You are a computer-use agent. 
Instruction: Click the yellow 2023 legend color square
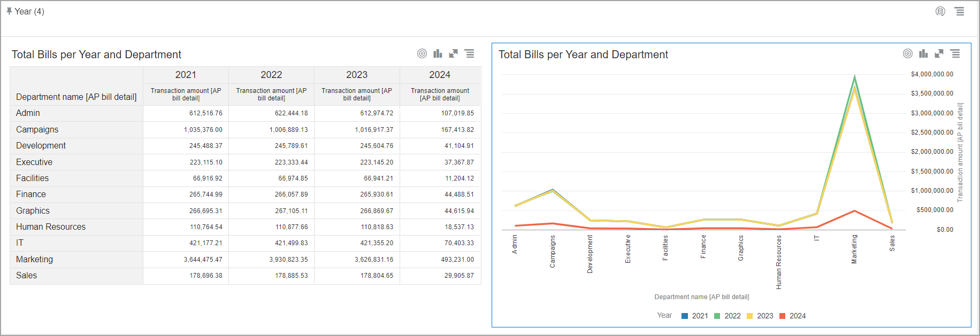[x=750, y=316]
